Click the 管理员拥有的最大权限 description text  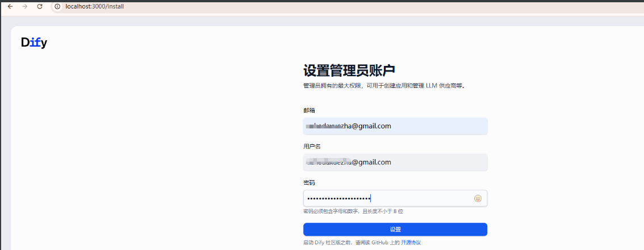[384, 86]
